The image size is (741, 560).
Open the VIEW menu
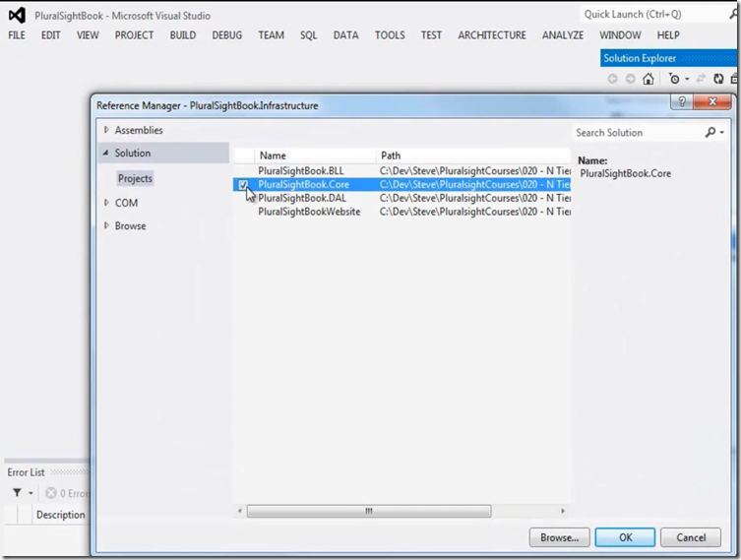click(x=88, y=35)
